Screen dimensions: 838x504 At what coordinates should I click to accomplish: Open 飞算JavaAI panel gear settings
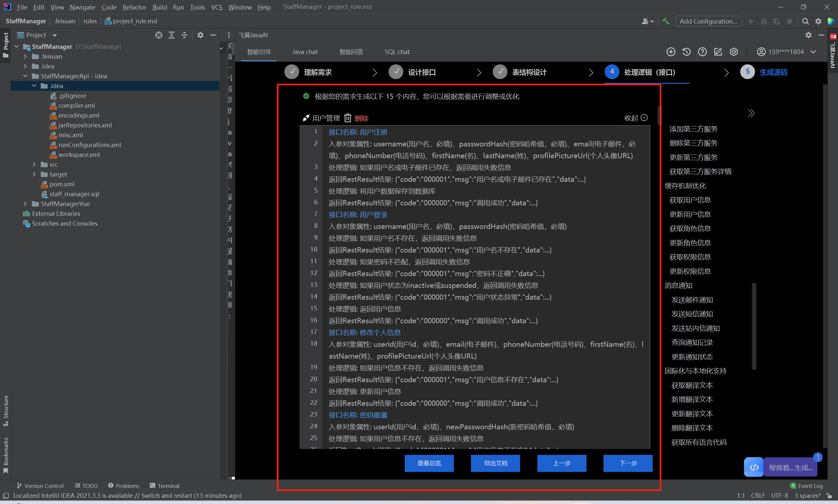coord(809,35)
